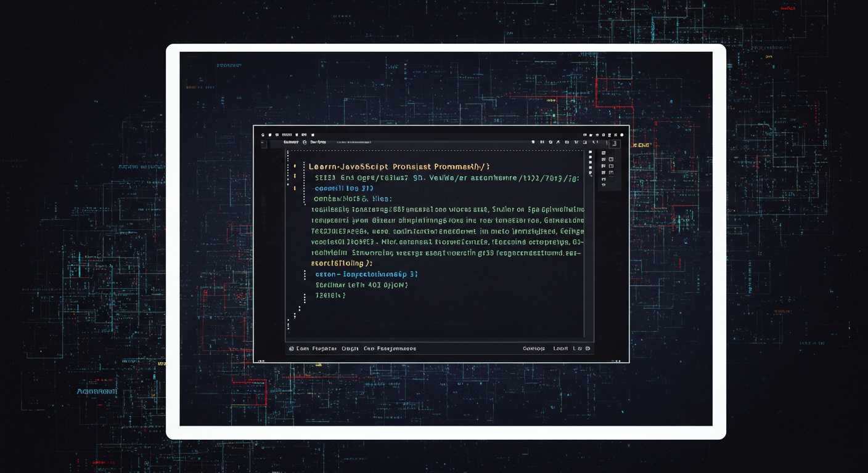Click the bottom icon in the right sidebar panel
This screenshot has height=473, width=868.
pos(604,185)
